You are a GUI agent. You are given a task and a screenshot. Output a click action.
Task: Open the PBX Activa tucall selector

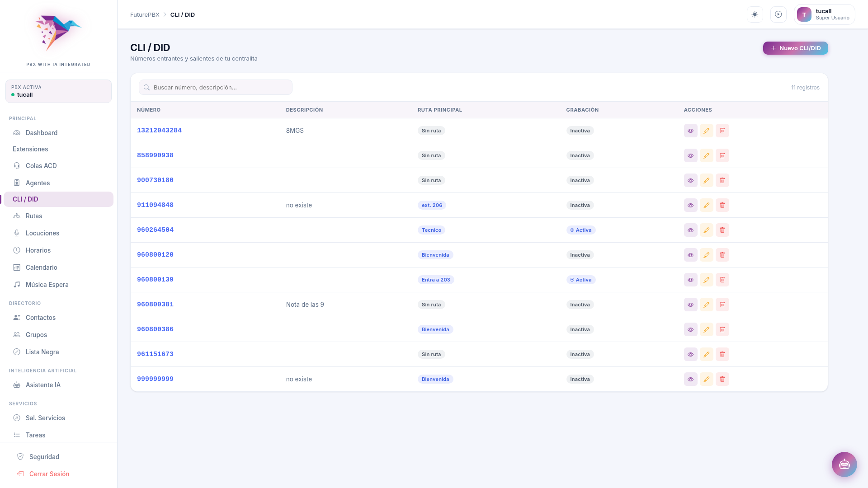click(58, 91)
